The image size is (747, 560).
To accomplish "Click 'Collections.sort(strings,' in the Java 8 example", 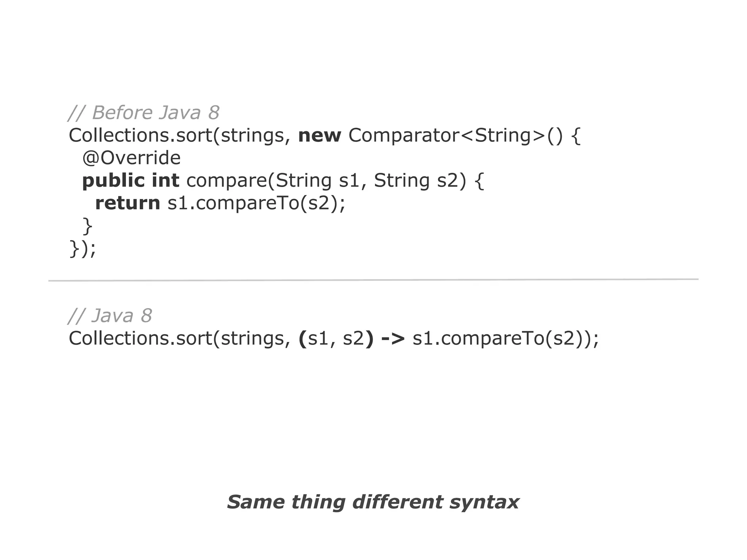I will pos(180,338).
